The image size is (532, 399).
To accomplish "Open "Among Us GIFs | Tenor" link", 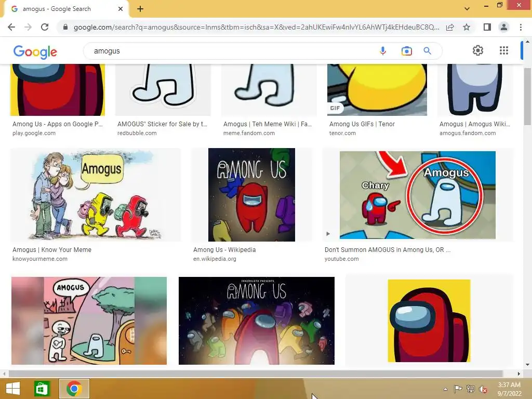I will (x=362, y=124).
